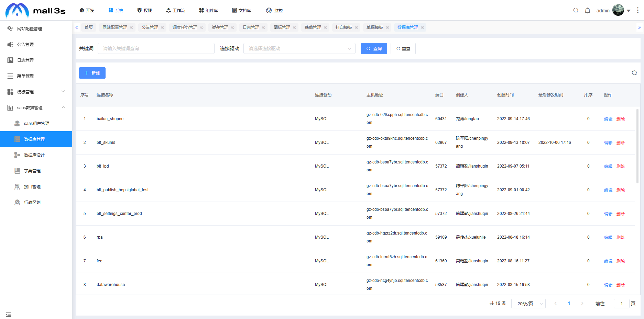
Task: Focus the 关键词 search input
Action: coord(156,48)
